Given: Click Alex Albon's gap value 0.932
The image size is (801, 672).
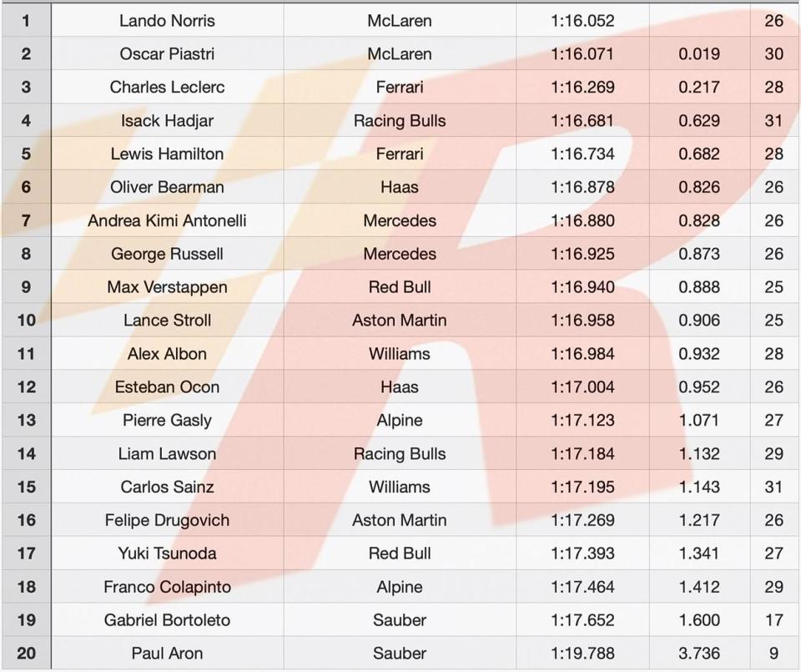Looking at the screenshot, I should pyautogui.click(x=699, y=354).
